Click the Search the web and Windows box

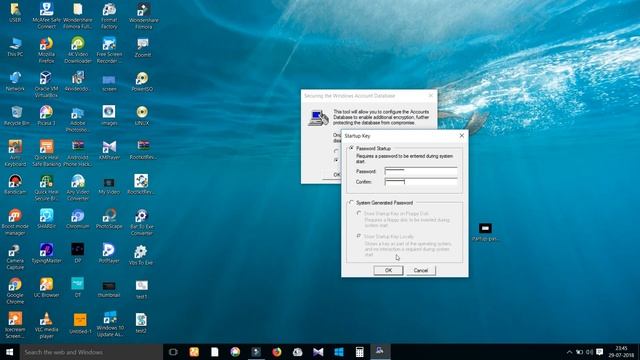point(91,352)
